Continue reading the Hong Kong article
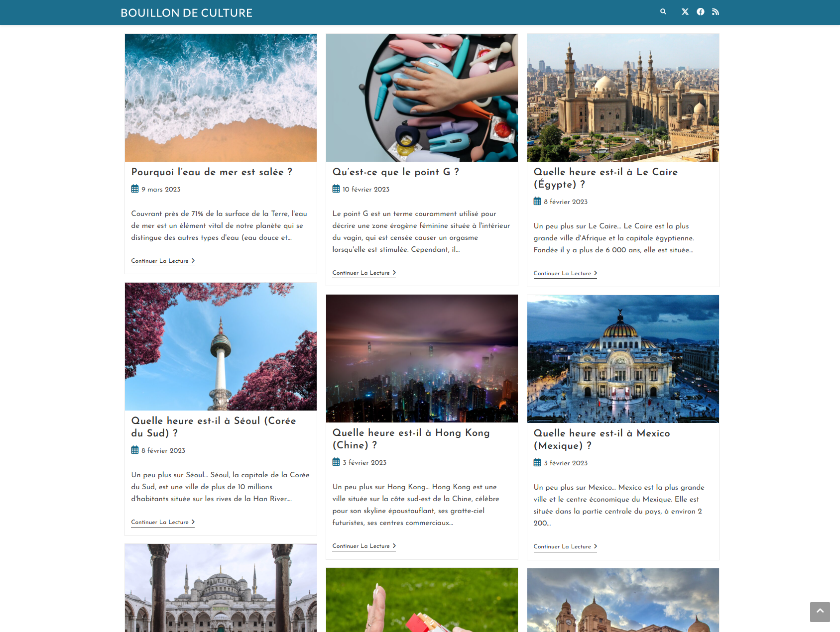The image size is (840, 632). point(364,546)
